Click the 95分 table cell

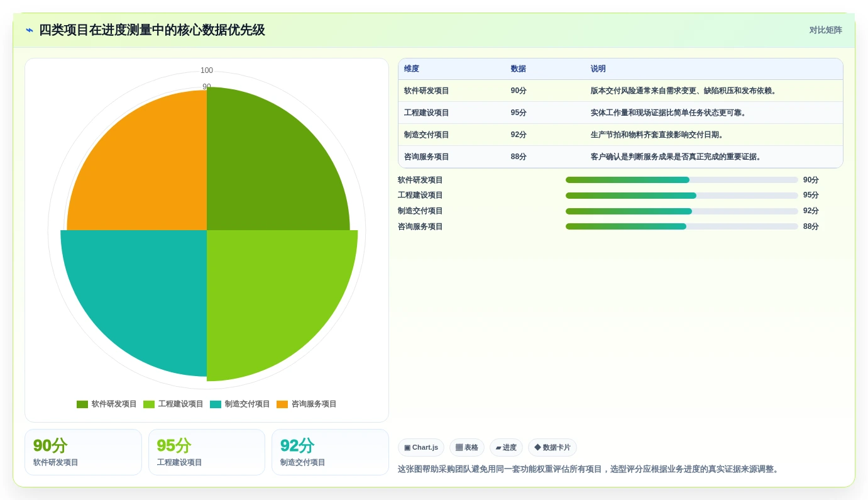click(519, 113)
